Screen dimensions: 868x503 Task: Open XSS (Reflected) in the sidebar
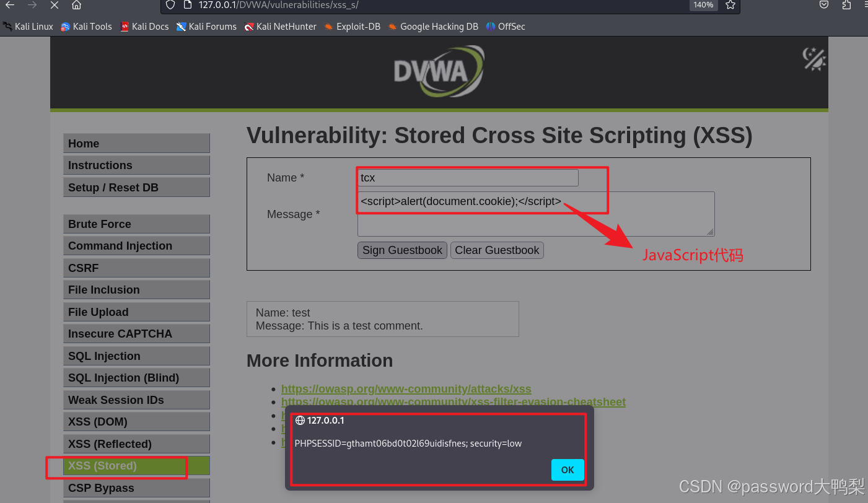pyautogui.click(x=136, y=444)
